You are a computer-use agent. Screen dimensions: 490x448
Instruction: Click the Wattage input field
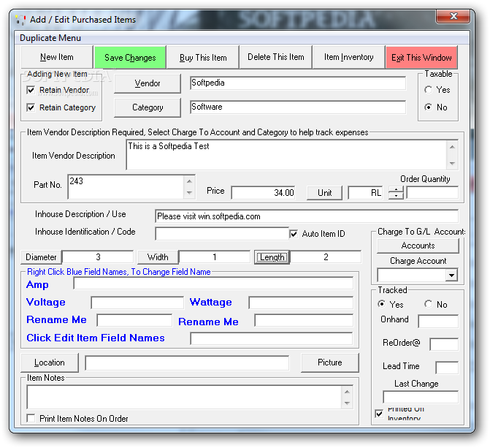click(x=301, y=303)
